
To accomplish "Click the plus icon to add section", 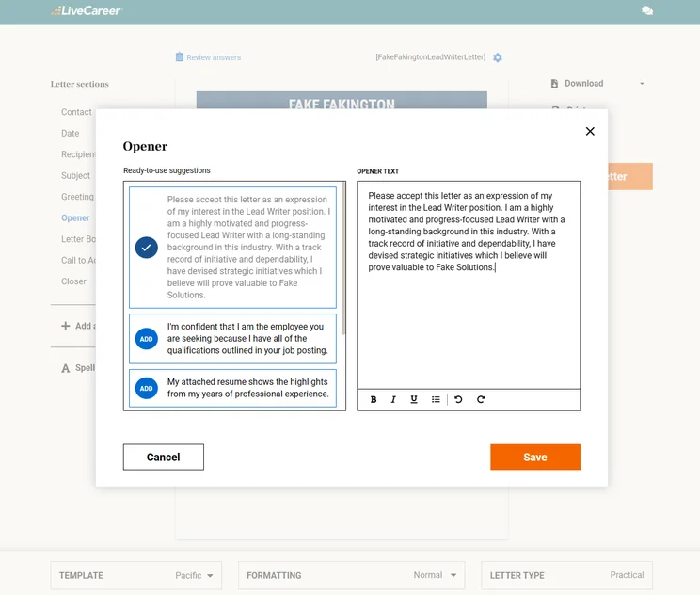I will click(66, 326).
